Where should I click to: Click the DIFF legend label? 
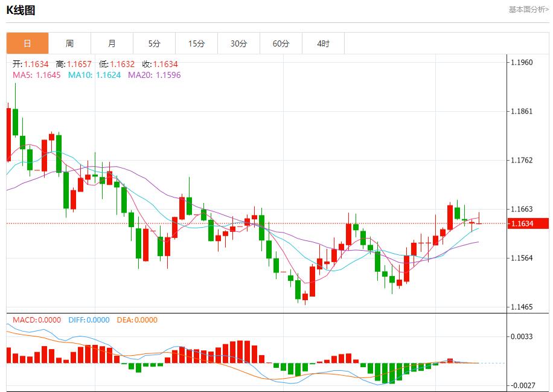(x=89, y=320)
